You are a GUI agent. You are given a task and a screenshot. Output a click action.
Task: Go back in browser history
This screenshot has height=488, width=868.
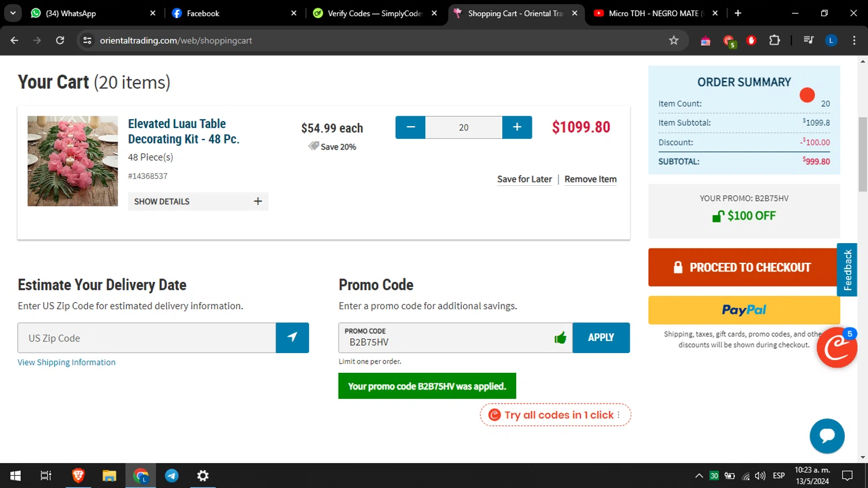14,41
